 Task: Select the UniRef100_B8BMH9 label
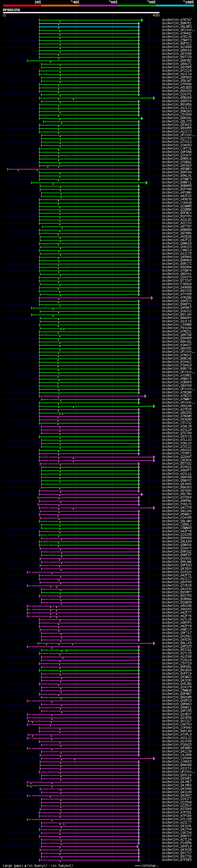(177, 230)
